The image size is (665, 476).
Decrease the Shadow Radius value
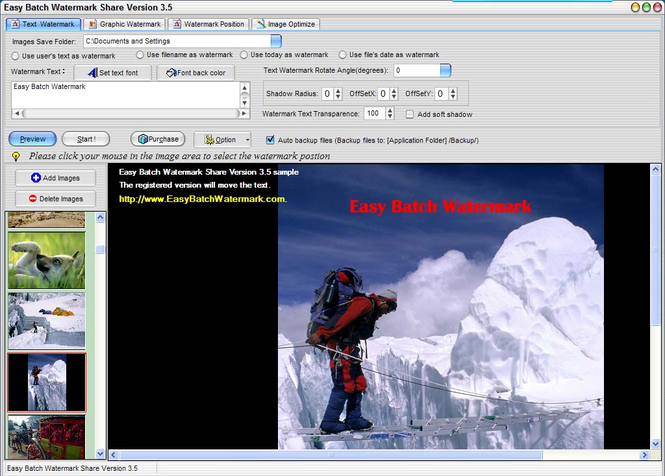(338, 97)
